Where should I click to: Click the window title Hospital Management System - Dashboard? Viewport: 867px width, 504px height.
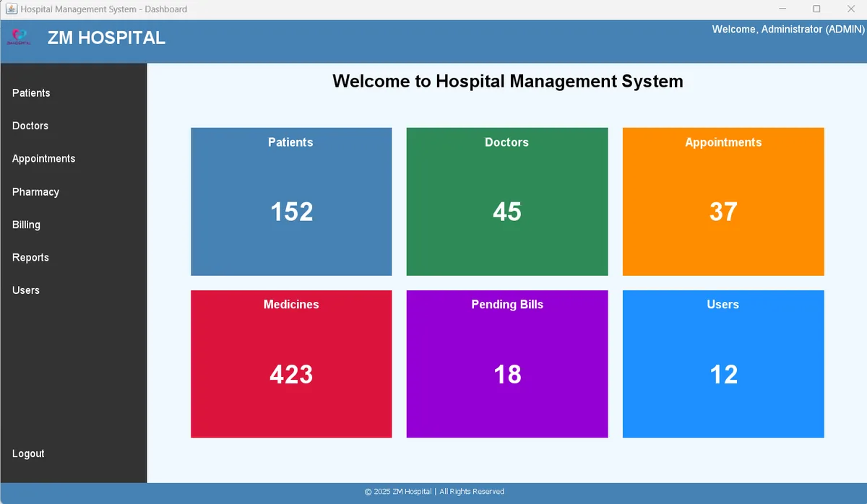pyautogui.click(x=104, y=9)
